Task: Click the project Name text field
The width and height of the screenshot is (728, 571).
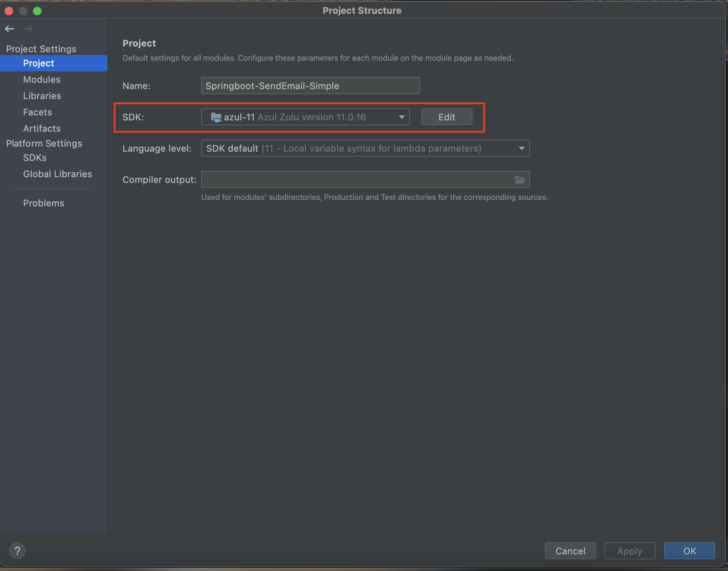Action: [310, 86]
